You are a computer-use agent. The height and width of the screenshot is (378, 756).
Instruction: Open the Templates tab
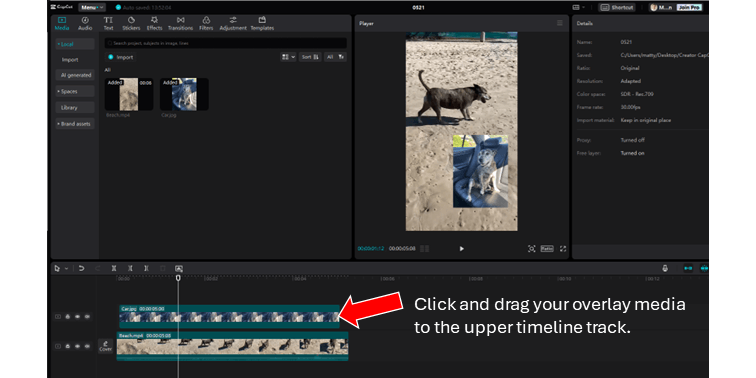[262, 24]
